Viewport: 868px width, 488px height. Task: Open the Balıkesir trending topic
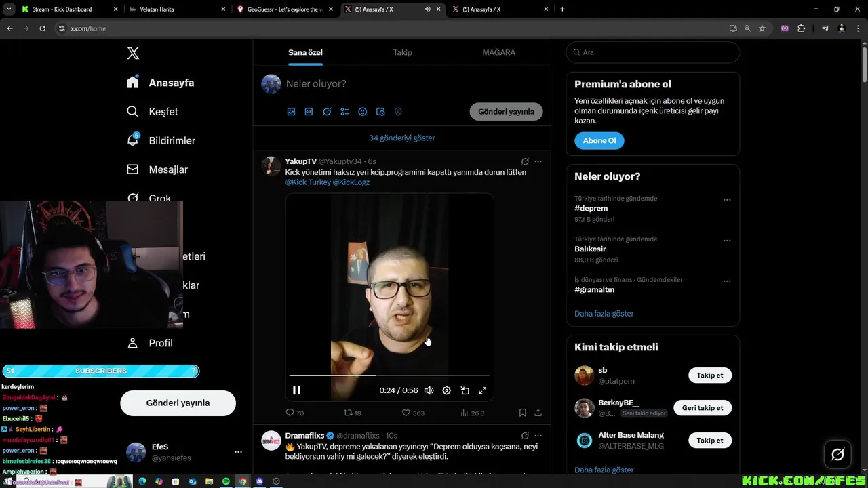click(x=590, y=249)
